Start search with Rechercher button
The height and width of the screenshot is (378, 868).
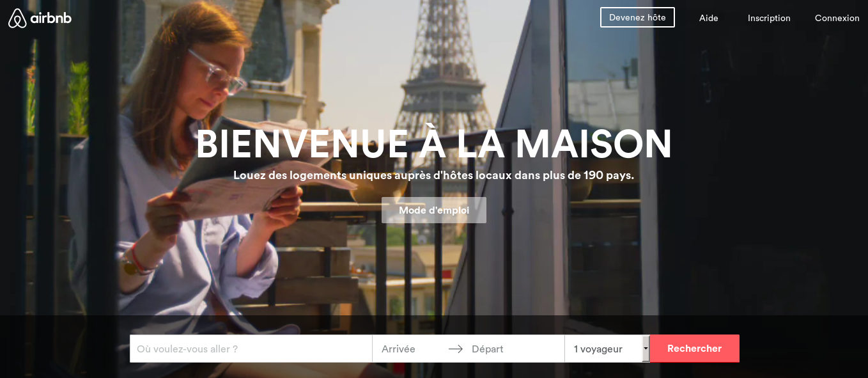694,349
